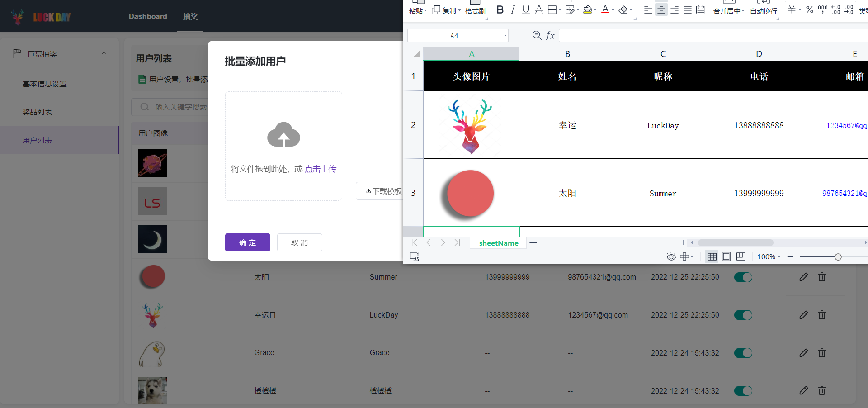Add a new sheet with plus icon
This screenshot has height=408, width=868.
(x=533, y=243)
